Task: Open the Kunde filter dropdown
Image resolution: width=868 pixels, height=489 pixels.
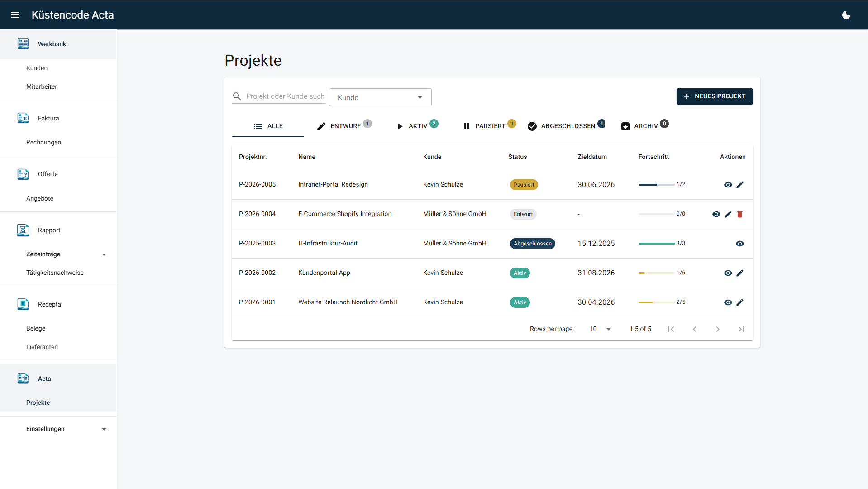Action: [x=380, y=97]
